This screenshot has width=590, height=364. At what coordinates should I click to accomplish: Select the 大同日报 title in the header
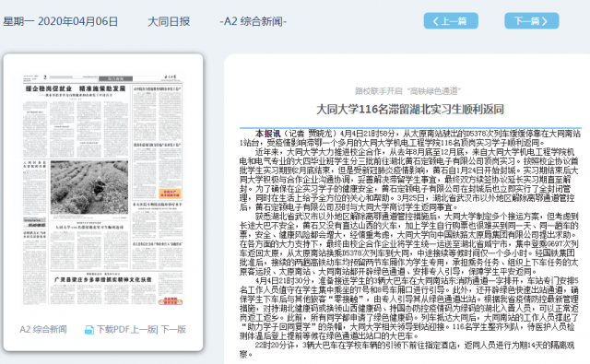(x=169, y=21)
